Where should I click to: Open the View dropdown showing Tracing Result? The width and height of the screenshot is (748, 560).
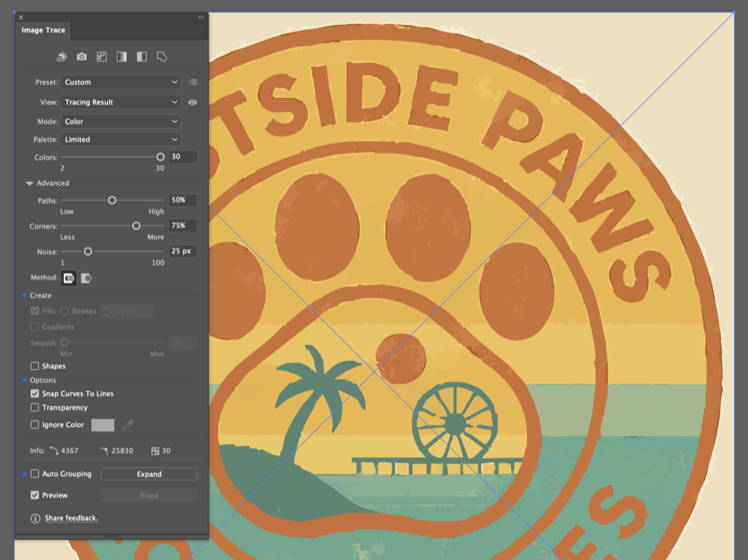point(121,102)
